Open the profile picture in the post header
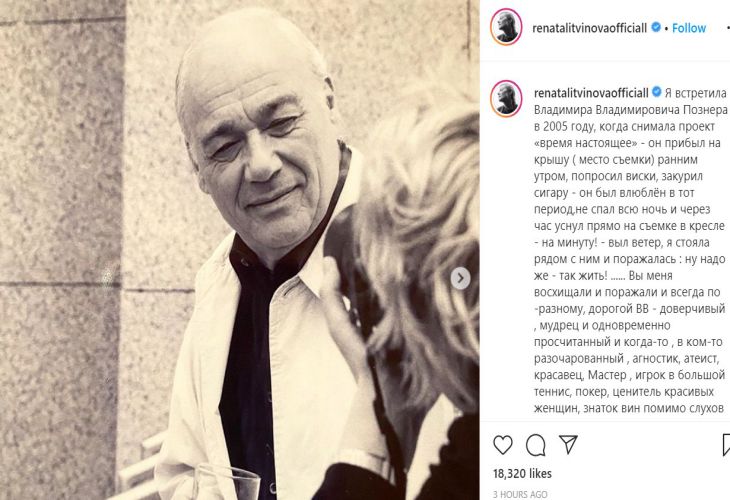 pos(506,27)
